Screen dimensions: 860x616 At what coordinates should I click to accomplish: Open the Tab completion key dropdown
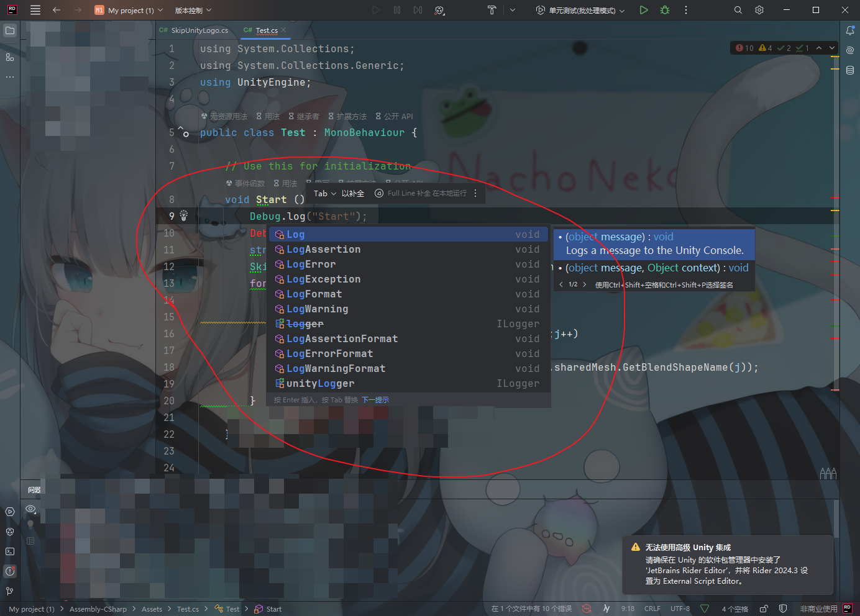(x=324, y=193)
